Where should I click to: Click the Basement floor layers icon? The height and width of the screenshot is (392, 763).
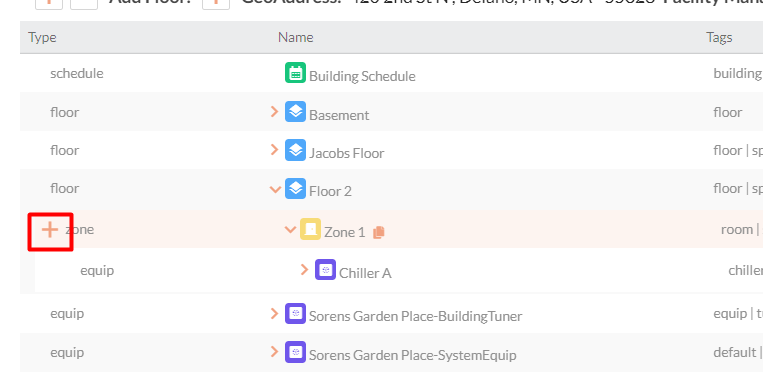coord(295,111)
